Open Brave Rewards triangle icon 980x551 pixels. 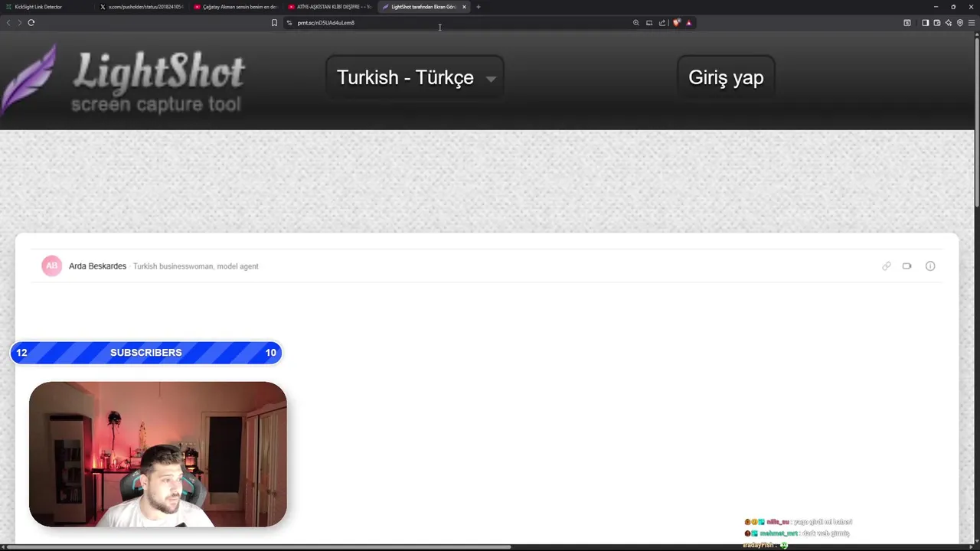pos(688,23)
